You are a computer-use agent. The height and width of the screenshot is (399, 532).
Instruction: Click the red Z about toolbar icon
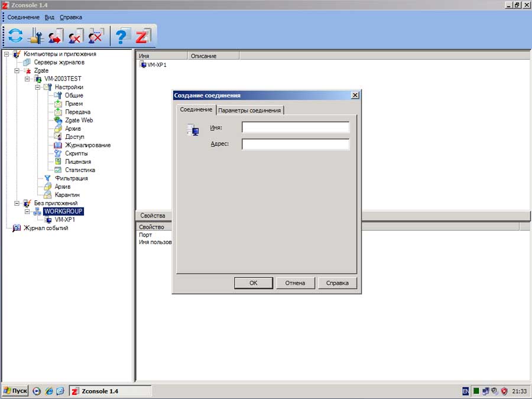[143, 35]
